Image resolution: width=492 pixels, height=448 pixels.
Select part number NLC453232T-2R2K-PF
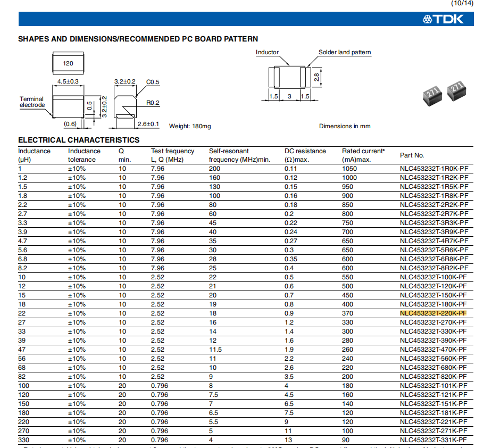[434, 205]
